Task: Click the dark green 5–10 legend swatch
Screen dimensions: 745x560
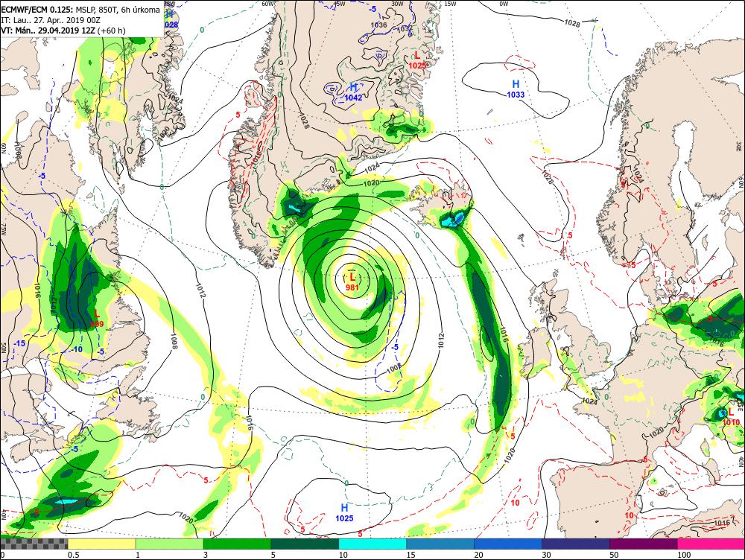Action: [x=305, y=544]
